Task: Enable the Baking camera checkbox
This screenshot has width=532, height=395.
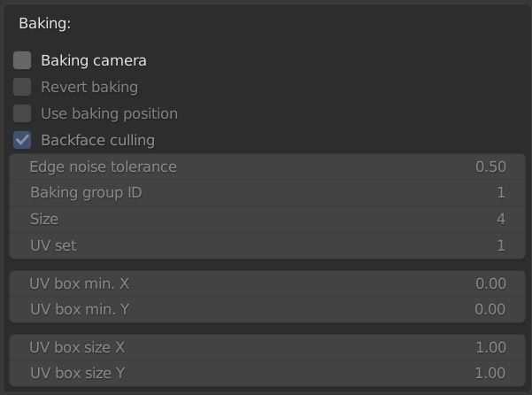Action: 22,60
